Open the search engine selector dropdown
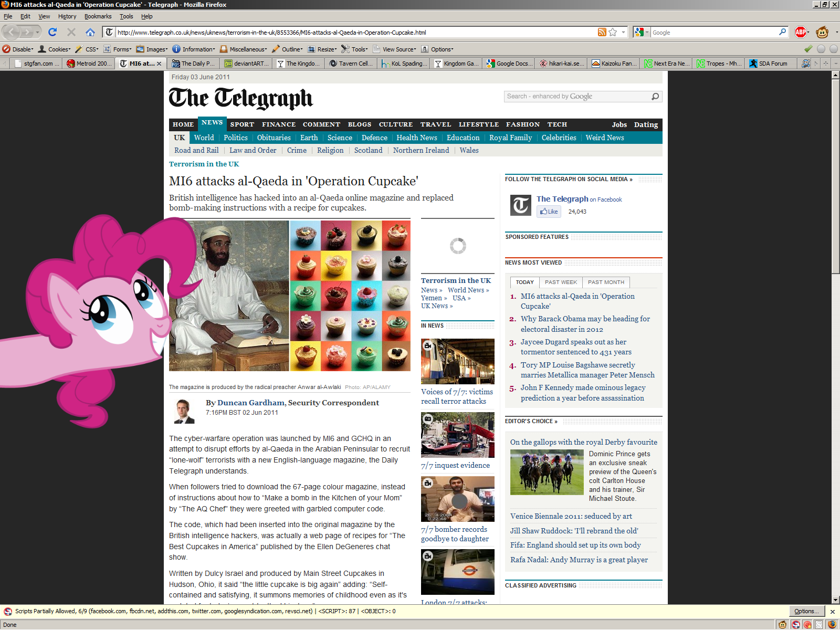This screenshot has height=630, width=840. click(642, 32)
